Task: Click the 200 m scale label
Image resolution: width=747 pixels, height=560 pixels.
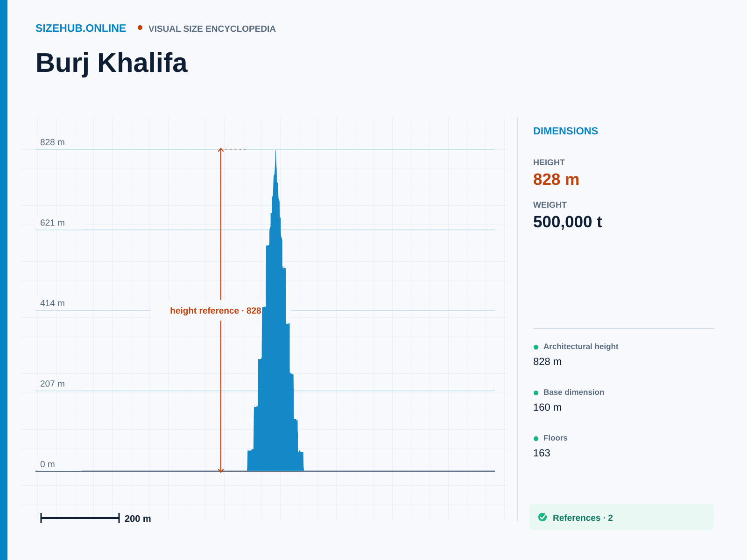Action: [138, 519]
